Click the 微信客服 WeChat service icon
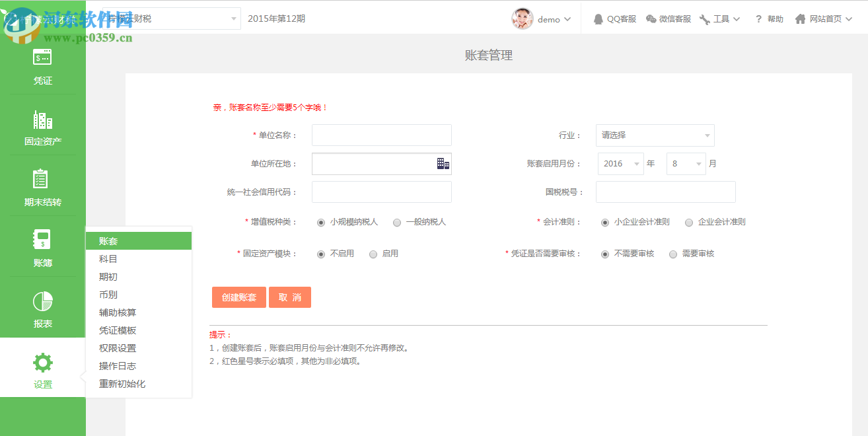The height and width of the screenshot is (436, 868). click(669, 18)
